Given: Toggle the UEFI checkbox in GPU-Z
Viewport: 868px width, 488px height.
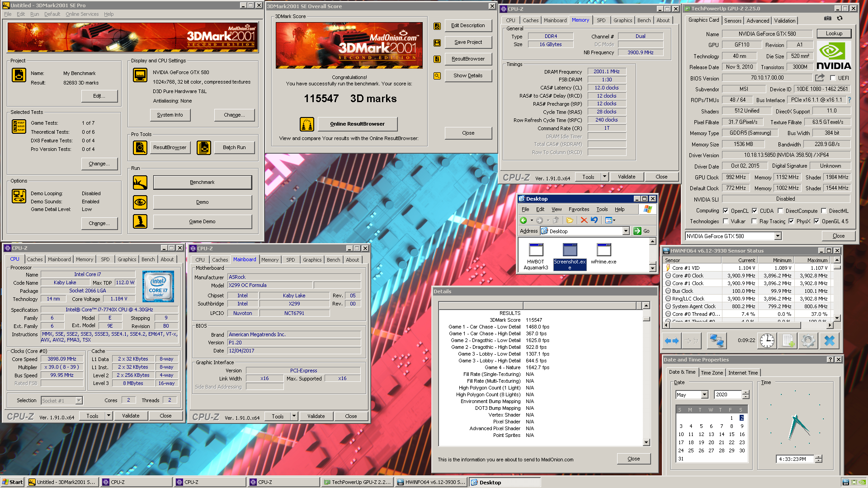Looking at the screenshot, I should pos(833,78).
